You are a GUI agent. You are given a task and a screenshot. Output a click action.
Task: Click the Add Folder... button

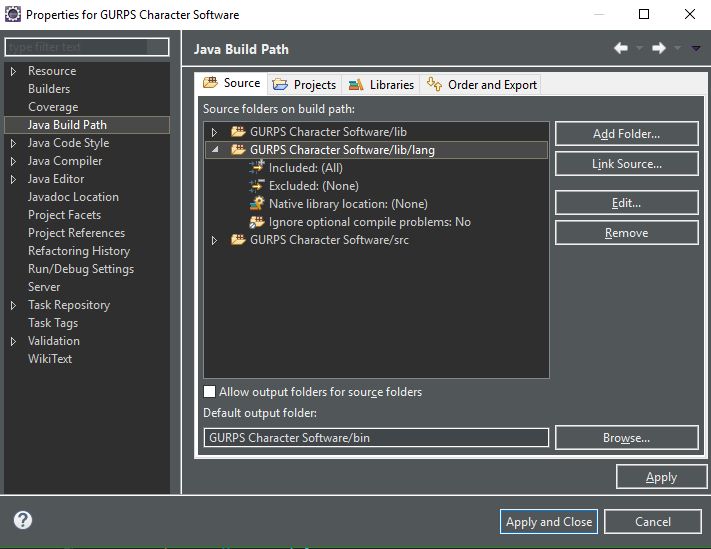(626, 134)
